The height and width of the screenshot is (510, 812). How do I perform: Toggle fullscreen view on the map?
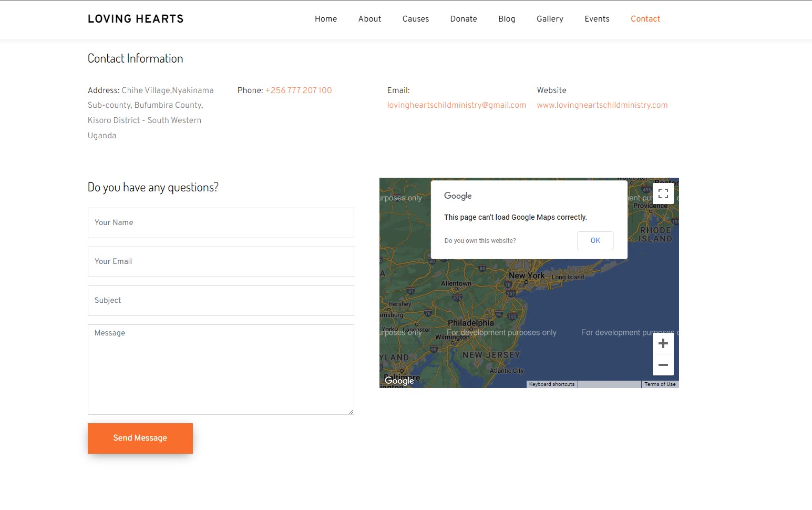pyautogui.click(x=663, y=193)
